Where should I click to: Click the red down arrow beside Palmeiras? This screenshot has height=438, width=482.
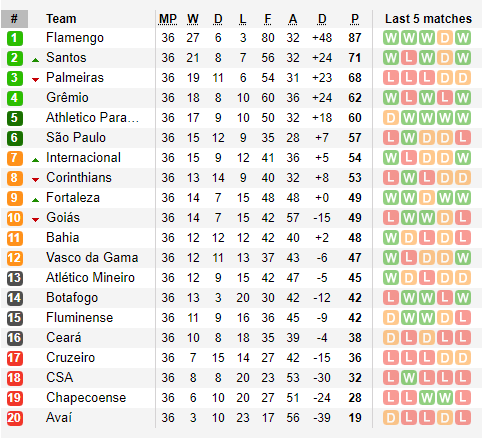tap(35, 80)
